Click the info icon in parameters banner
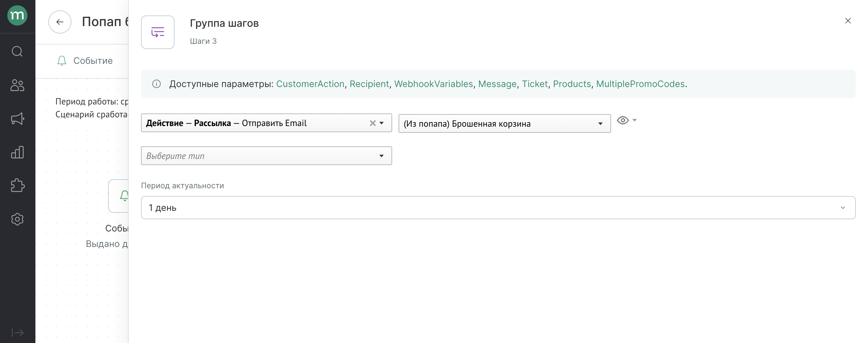 (156, 84)
